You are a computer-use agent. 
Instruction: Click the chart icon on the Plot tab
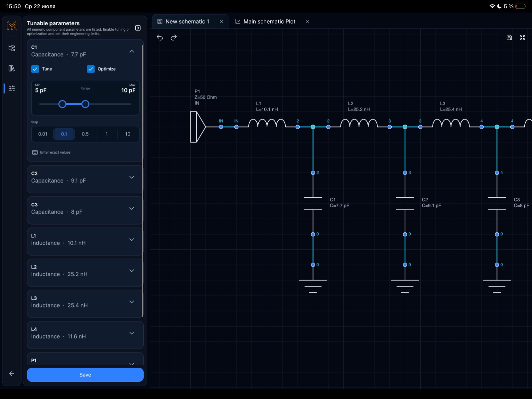[x=238, y=22]
